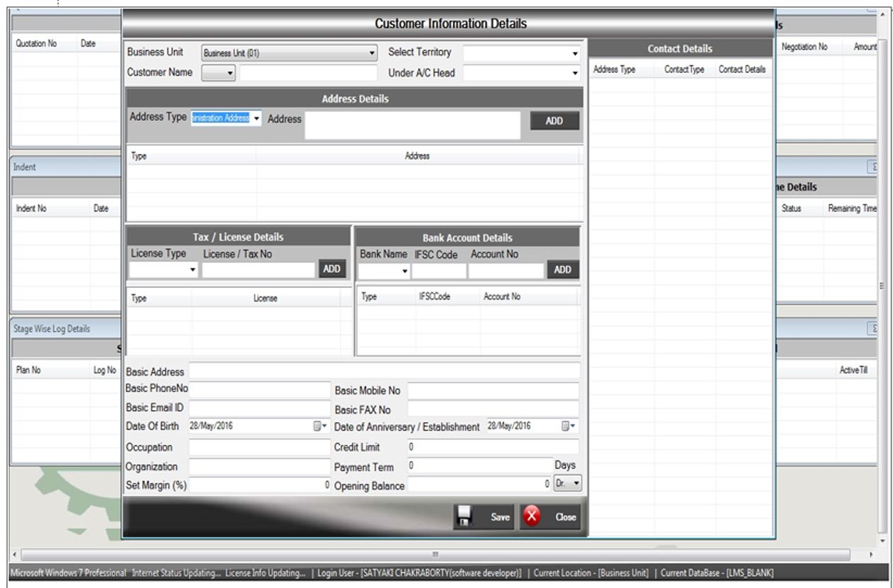This screenshot has width=893, height=588.
Task: Click the IFSC Code input field
Action: coord(439,271)
